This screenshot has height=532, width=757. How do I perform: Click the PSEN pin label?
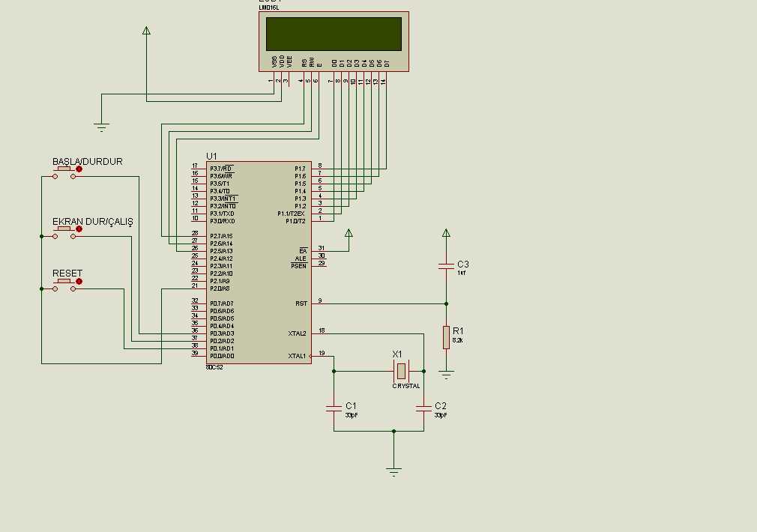[299, 266]
